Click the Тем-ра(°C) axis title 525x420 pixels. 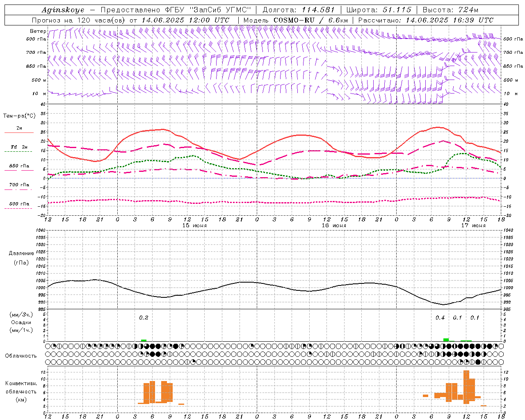[19, 116]
